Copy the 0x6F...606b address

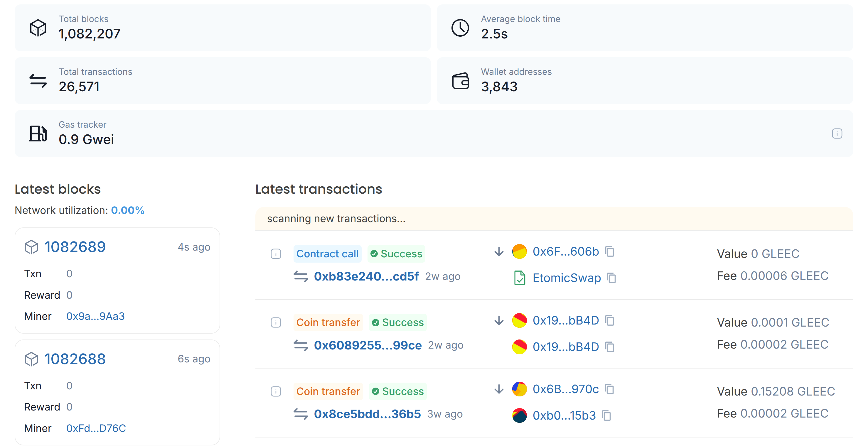[610, 251]
